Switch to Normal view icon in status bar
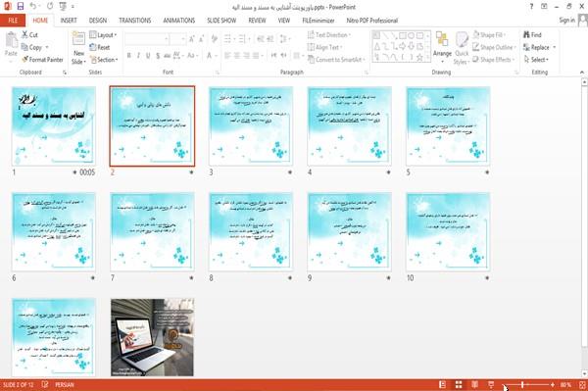The image size is (588, 391). click(x=443, y=384)
